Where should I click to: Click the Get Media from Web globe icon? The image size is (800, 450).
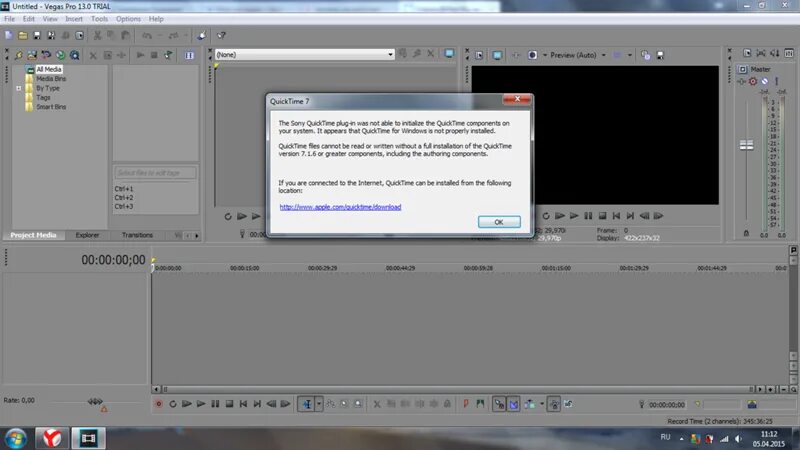click(60, 55)
